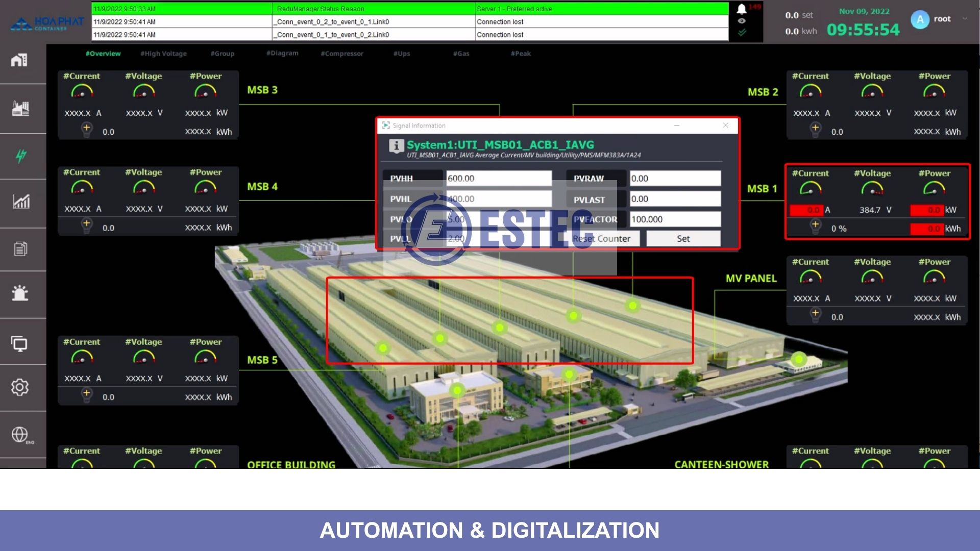Click the MSB 5 label
Viewport: 980px width, 551px height.
(262, 360)
